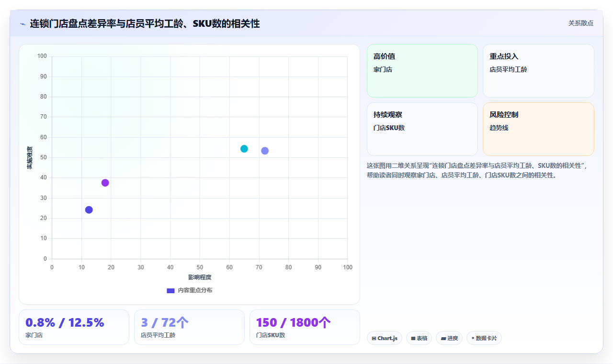Click the 进度 chip icon
This screenshot has height=364, width=613.
tap(443, 338)
